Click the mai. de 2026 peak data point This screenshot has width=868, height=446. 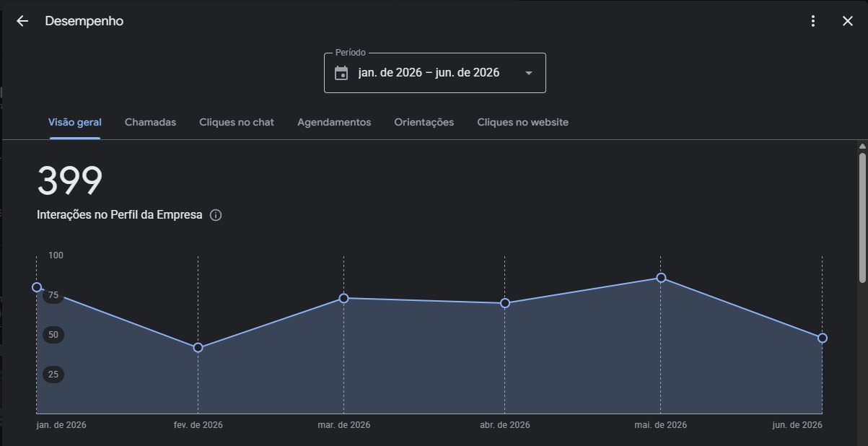click(x=661, y=278)
